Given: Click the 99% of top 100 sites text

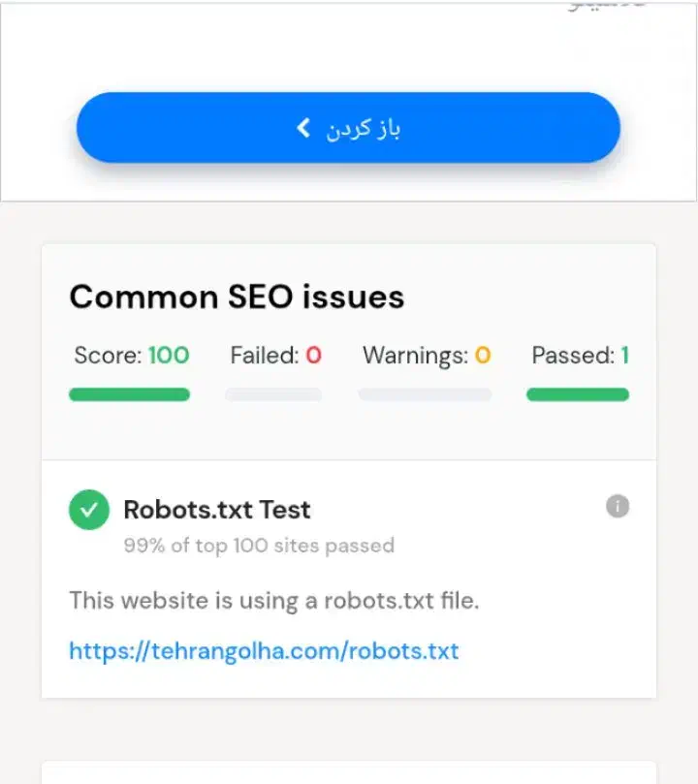Looking at the screenshot, I should (x=259, y=545).
